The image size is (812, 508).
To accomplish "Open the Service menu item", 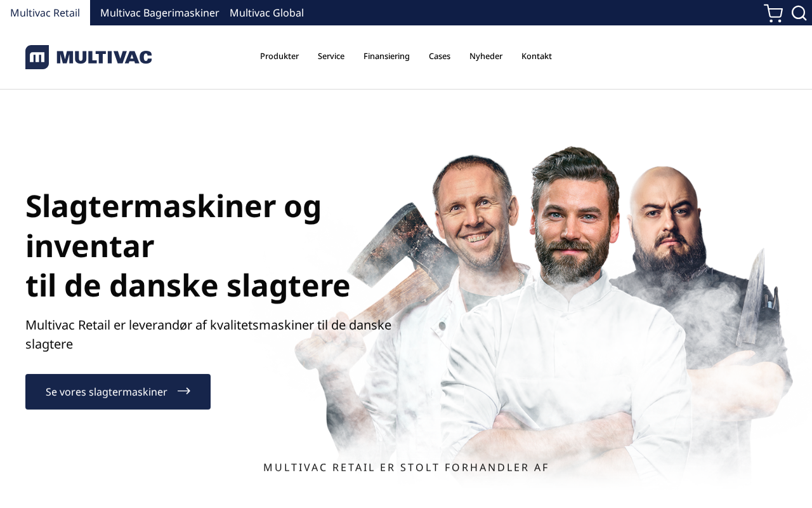I will [x=331, y=56].
